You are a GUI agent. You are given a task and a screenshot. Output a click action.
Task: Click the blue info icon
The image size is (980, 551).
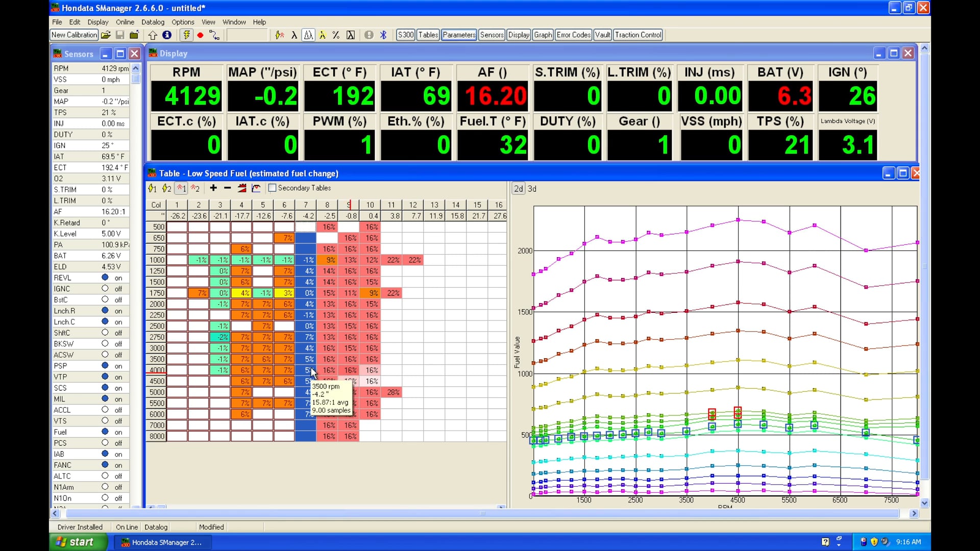click(x=167, y=35)
